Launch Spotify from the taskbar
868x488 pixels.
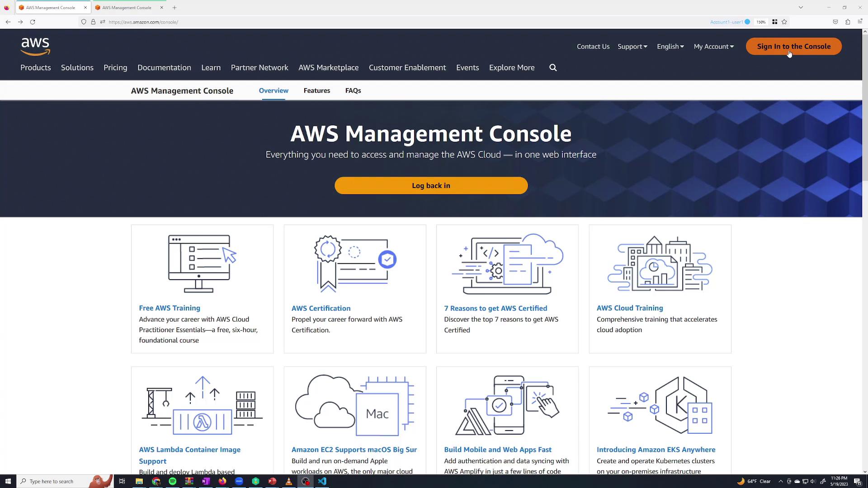click(173, 481)
